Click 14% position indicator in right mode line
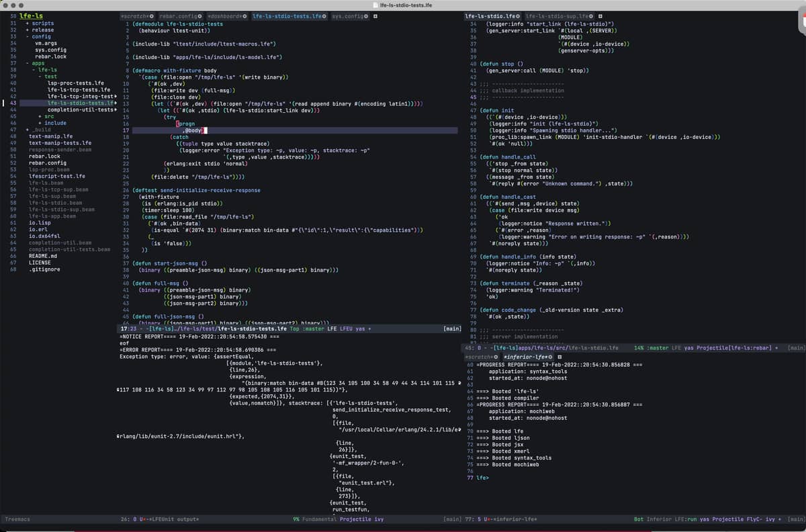This screenshot has height=532, width=806. (x=639, y=348)
